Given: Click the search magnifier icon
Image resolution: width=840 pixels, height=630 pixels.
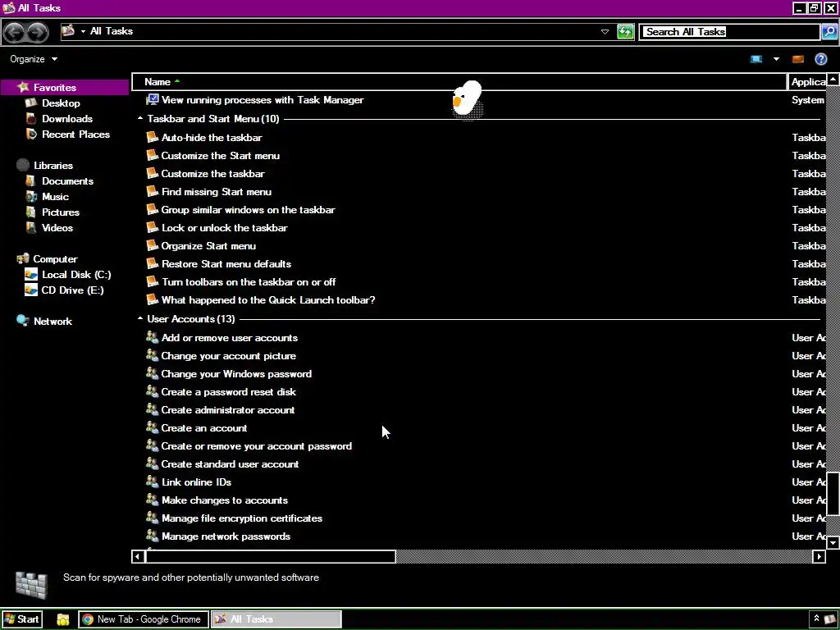Looking at the screenshot, I should tap(829, 32).
